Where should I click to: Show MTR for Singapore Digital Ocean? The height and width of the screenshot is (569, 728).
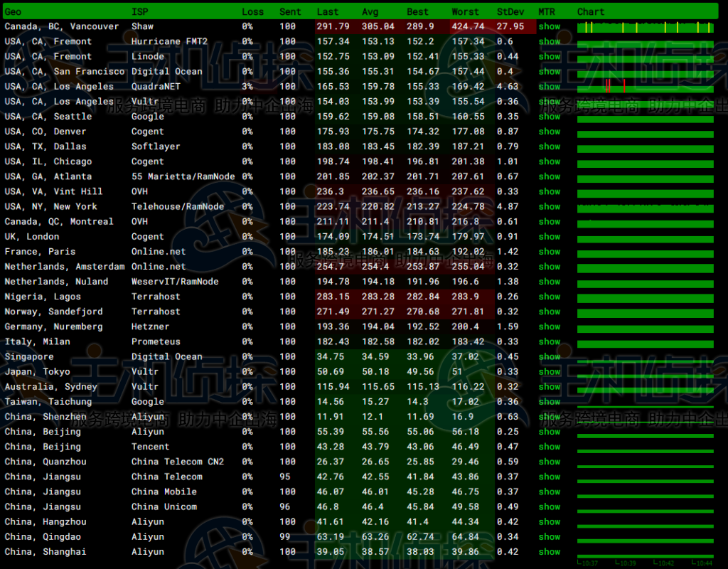click(x=549, y=356)
